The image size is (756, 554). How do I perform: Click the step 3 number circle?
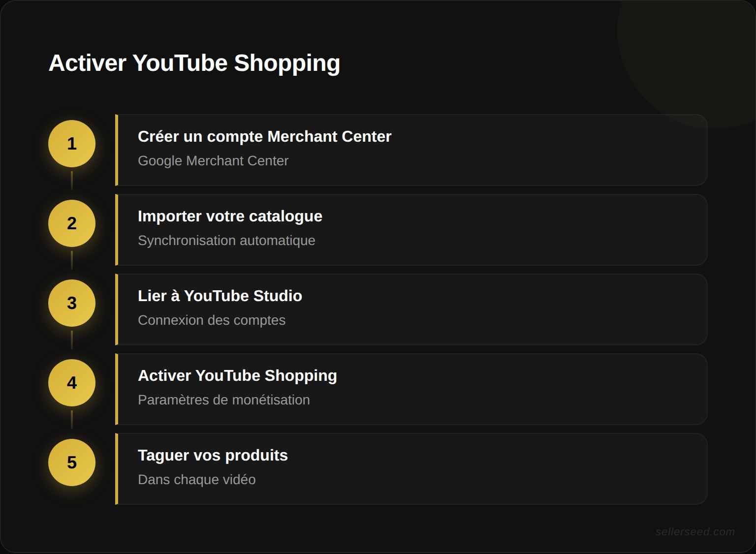(72, 303)
